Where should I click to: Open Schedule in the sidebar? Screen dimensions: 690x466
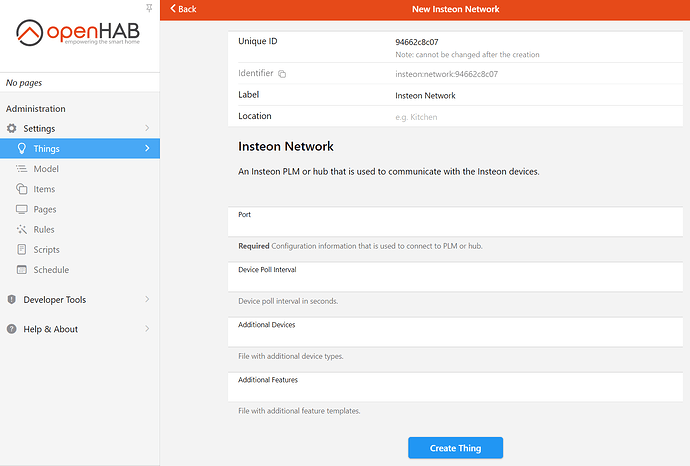(x=80, y=269)
